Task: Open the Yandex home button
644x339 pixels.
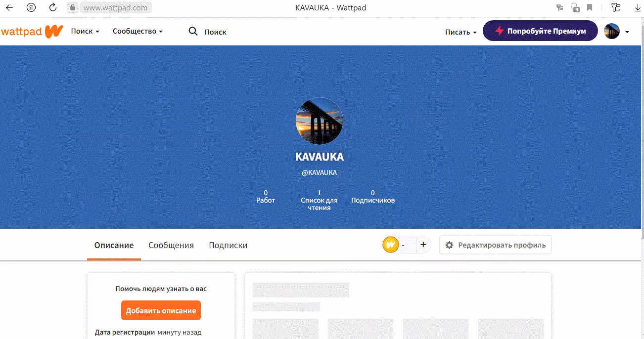Action: tap(31, 7)
